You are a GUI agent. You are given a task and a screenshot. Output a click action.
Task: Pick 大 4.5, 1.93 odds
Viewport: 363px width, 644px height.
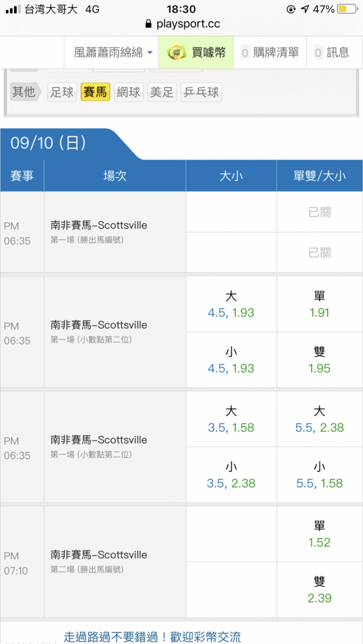point(231,305)
